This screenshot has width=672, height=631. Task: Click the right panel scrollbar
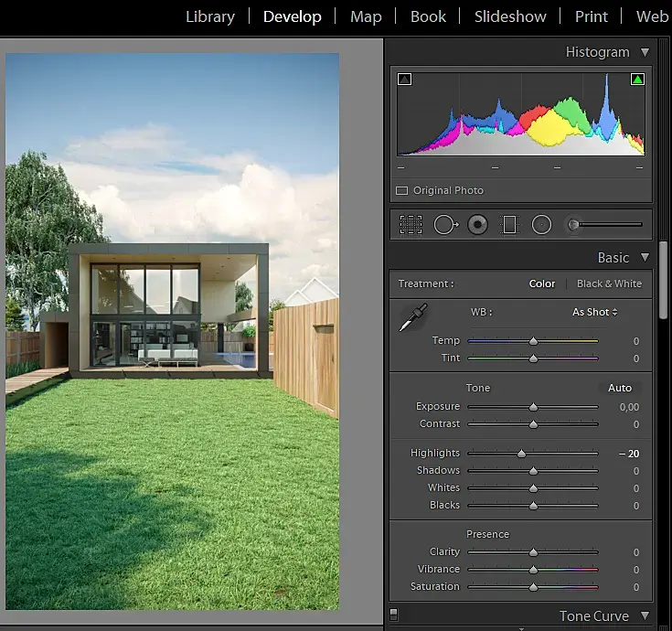coord(663,281)
